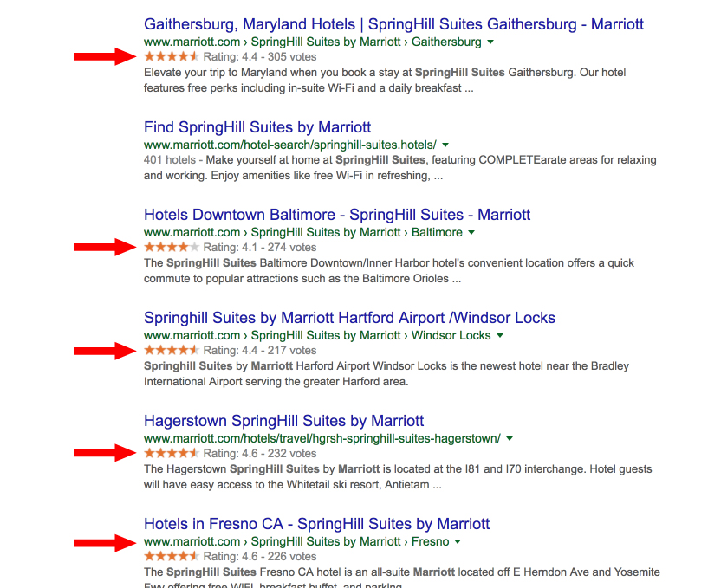Click the Hagerstown result's green marriott.com URL
The image size is (708, 588).
(x=322, y=439)
